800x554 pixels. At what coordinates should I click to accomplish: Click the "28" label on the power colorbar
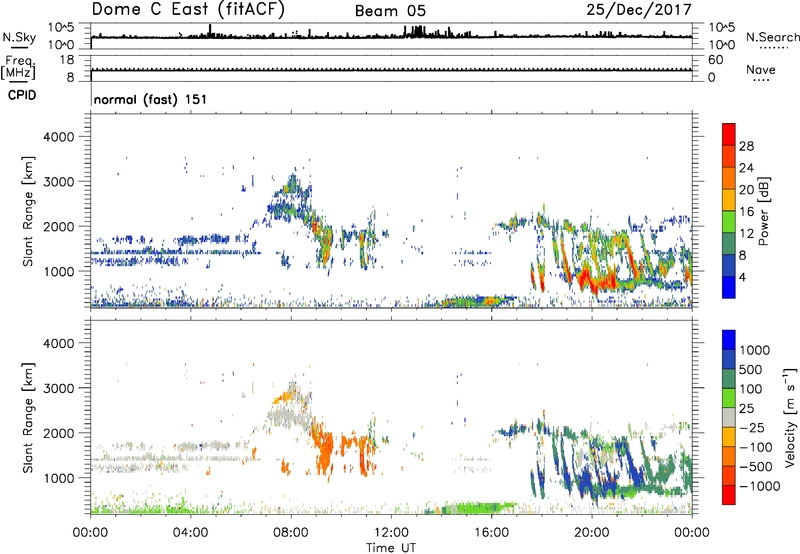click(x=746, y=146)
